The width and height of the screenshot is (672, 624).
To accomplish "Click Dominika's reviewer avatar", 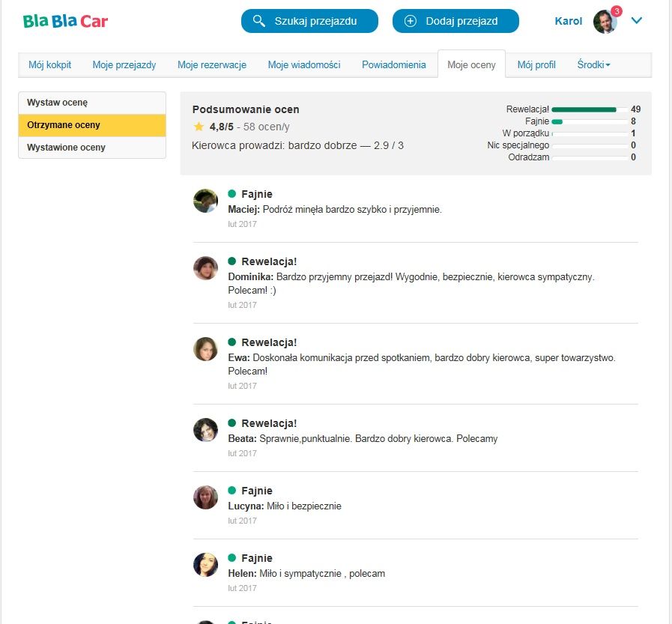I will pyautogui.click(x=206, y=268).
